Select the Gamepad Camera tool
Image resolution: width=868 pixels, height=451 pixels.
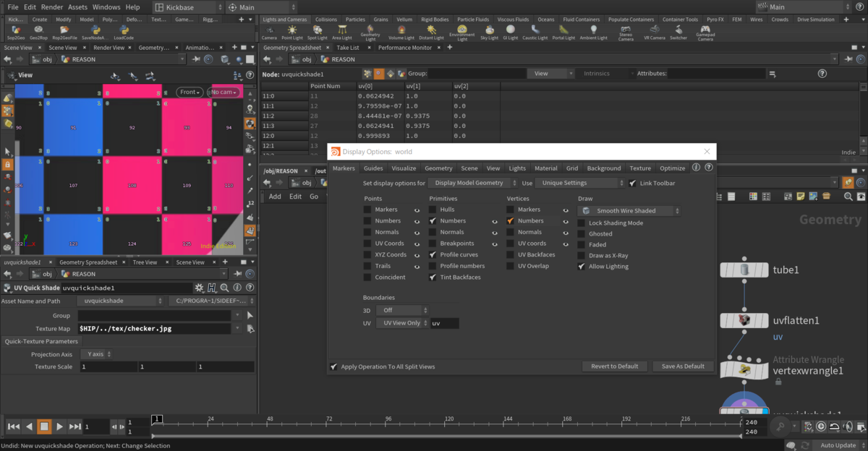(705, 33)
